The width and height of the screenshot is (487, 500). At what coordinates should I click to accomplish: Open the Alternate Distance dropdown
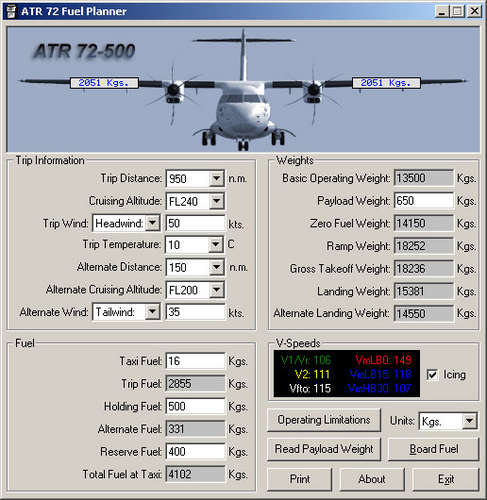point(216,267)
